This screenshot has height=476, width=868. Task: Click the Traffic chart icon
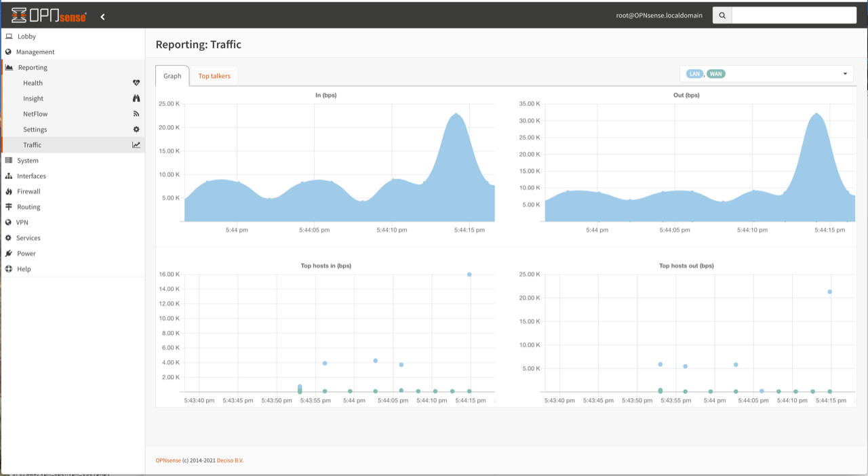pyautogui.click(x=136, y=145)
